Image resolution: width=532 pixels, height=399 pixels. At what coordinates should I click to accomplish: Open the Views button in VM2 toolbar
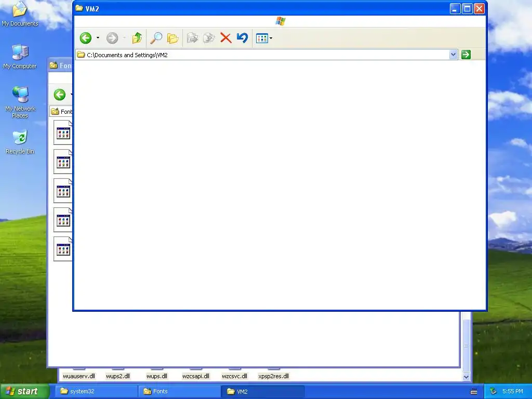tap(262, 38)
